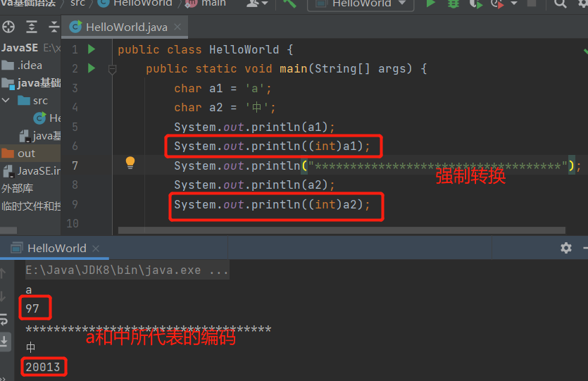588x381 pixels.
Task: Click the editor horizontal scrollbar
Action: click(x=342, y=230)
